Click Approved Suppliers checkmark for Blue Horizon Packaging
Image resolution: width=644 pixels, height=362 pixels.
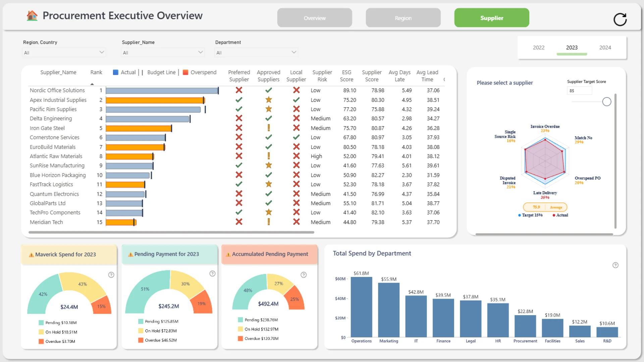tap(269, 175)
